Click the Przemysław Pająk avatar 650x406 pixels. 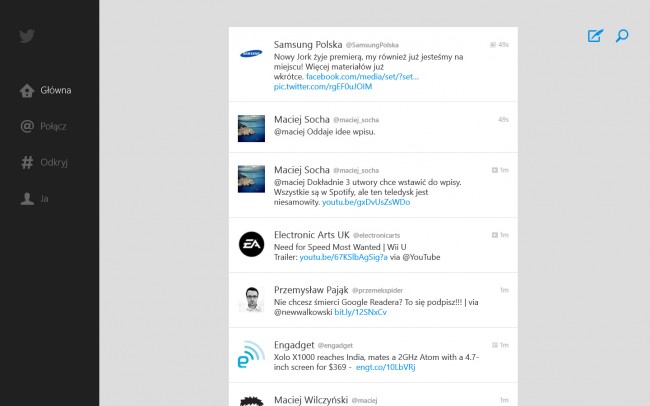[251, 299]
